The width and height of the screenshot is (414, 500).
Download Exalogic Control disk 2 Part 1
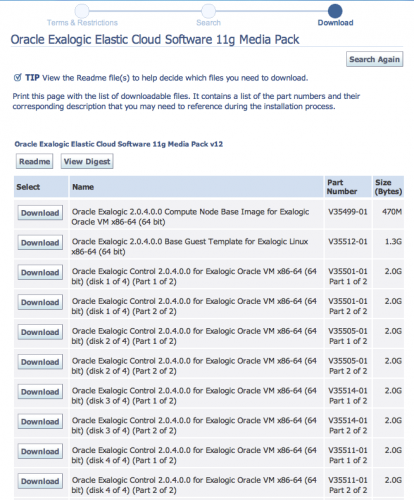coord(40,332)
